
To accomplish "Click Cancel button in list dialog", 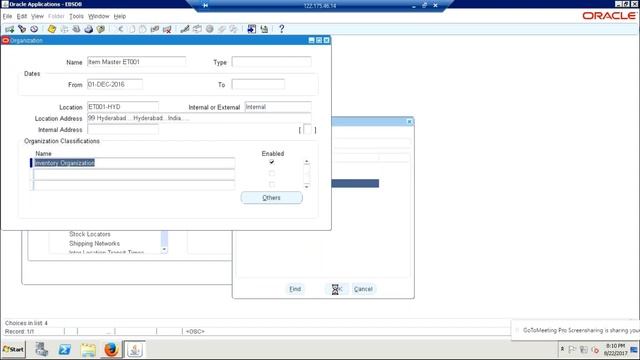I will pos(363,289).
